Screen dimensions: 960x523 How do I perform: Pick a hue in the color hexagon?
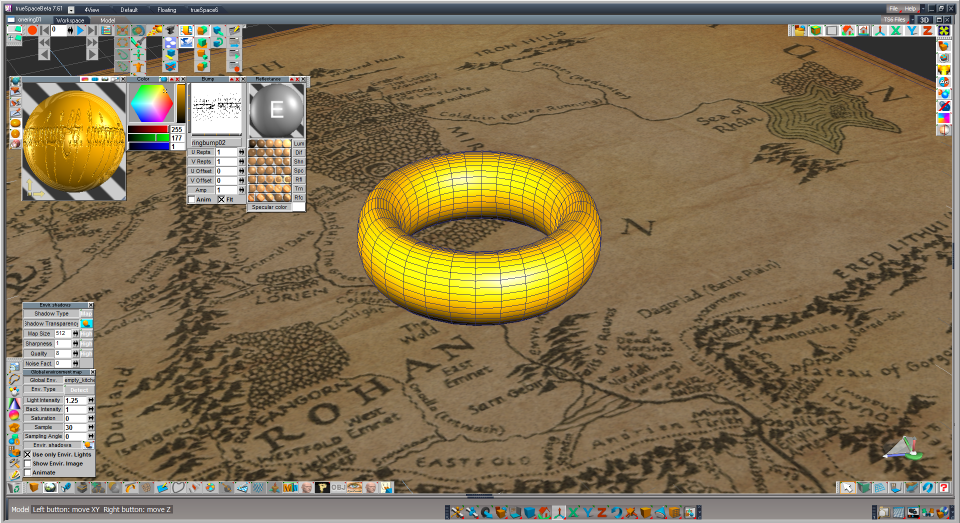[152, 103]
